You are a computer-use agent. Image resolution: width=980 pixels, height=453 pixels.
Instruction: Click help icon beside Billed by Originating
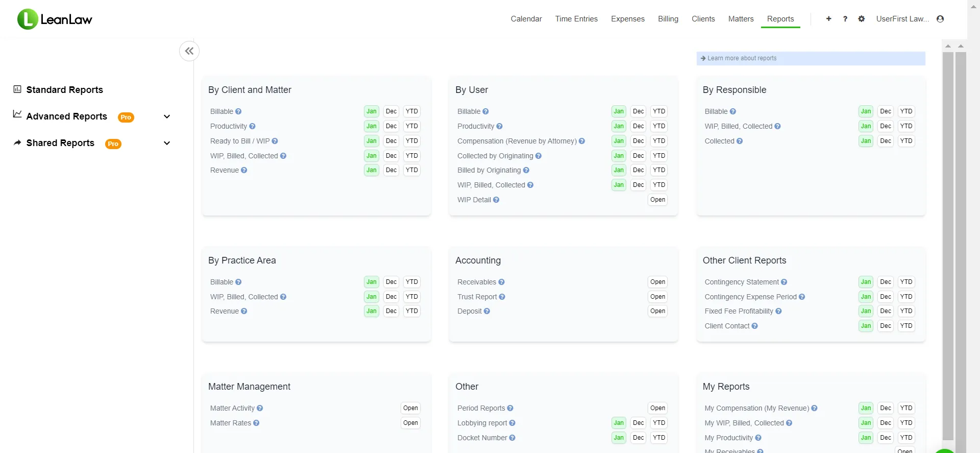(x=526, y=170)
